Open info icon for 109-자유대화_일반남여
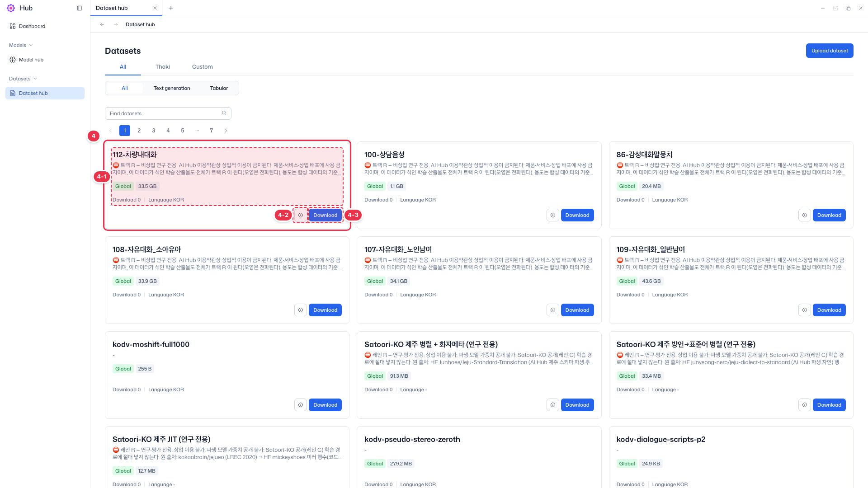 point(805,310)
